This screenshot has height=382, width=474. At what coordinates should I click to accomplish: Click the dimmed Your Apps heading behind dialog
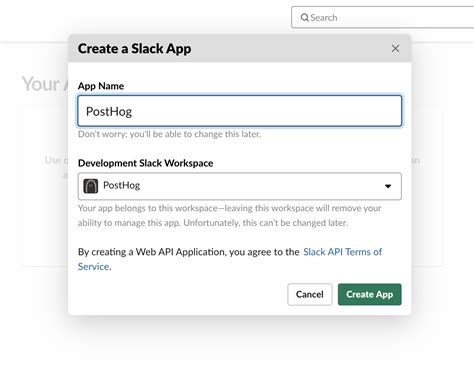pyautogui.click(x=45, y=83)
